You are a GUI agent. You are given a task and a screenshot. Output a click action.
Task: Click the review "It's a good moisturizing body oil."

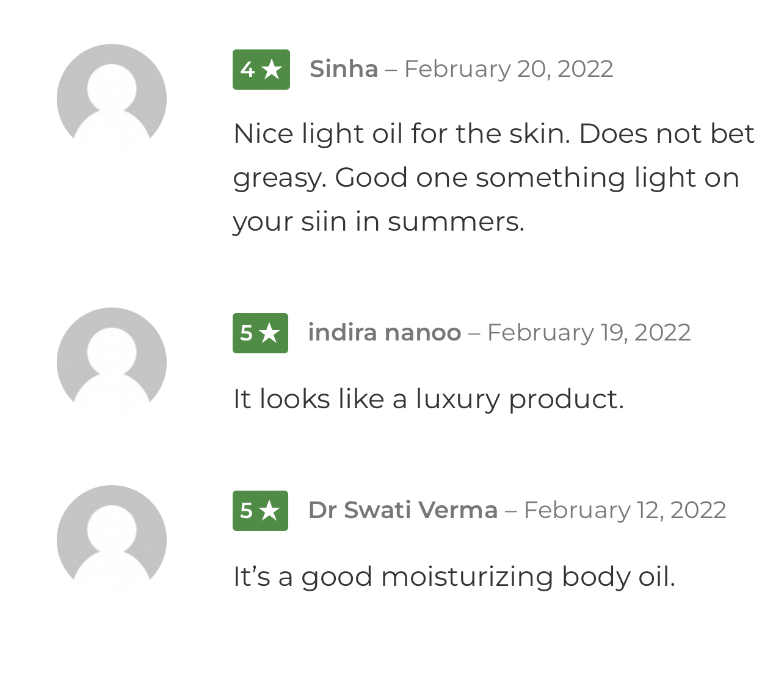click(454, 577)
